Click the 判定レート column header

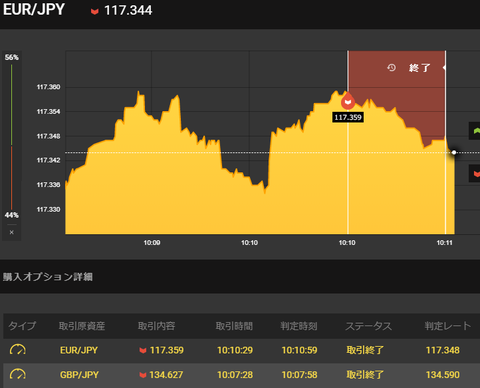448,326
